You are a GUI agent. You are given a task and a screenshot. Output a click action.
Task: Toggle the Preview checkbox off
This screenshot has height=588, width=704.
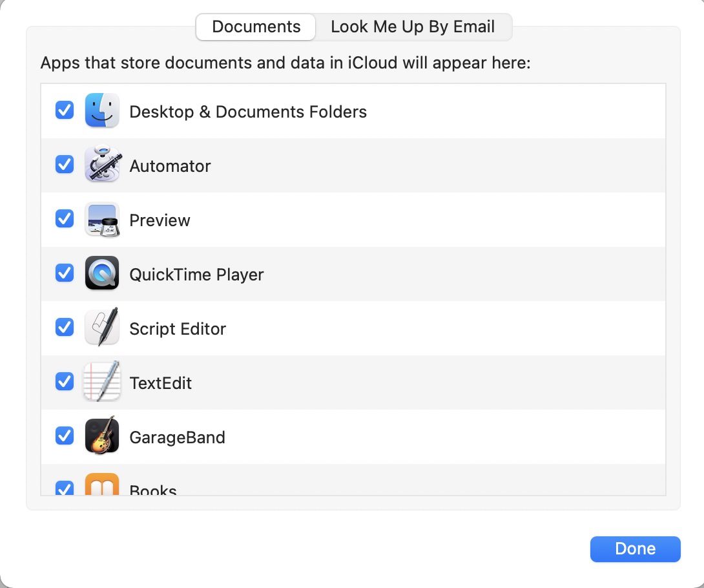(x=65, y=219)
